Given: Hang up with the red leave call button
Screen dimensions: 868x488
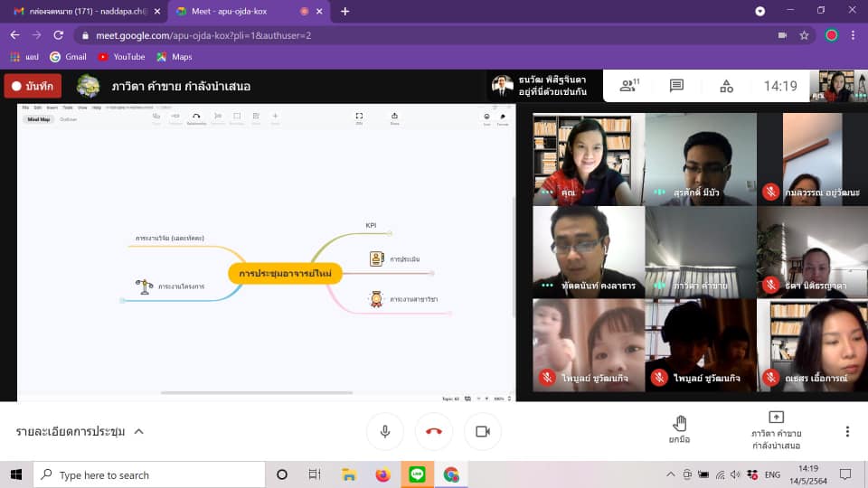Looking at the screenshot, I should [x=434, y=431].
